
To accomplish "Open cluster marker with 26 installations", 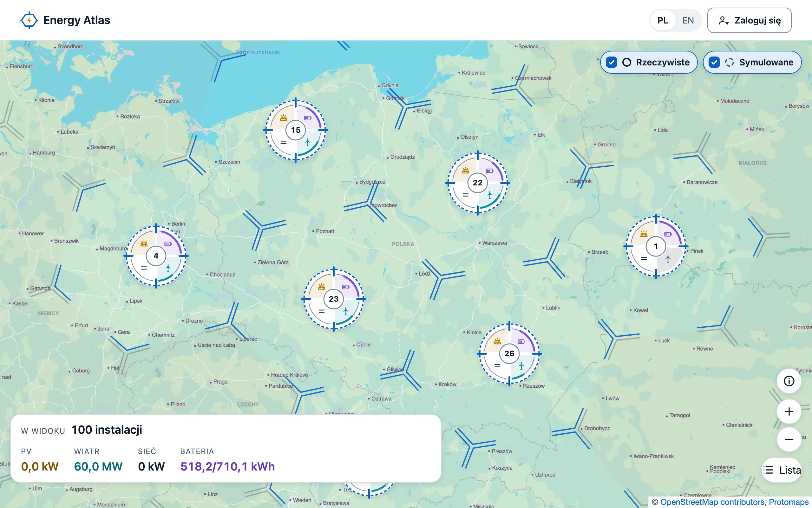I will click(509, 353).
